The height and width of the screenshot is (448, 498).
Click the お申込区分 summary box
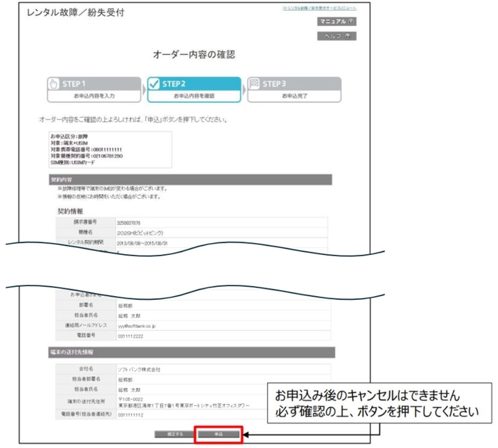point(110,149)
